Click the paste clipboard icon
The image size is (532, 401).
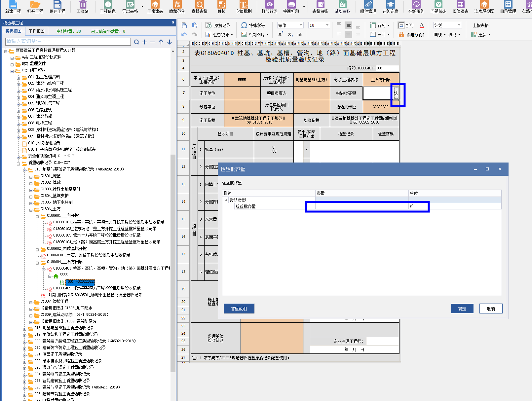195,25
